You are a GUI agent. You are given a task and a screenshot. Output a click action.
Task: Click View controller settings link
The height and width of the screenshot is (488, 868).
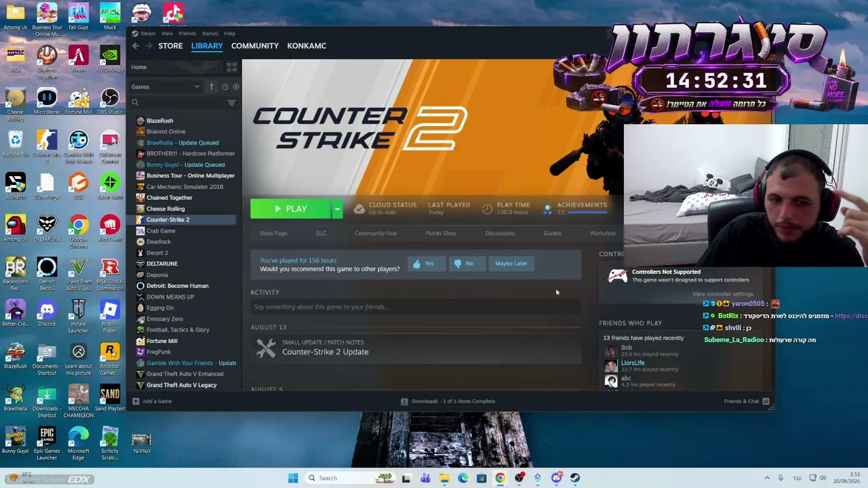[723, 294]
